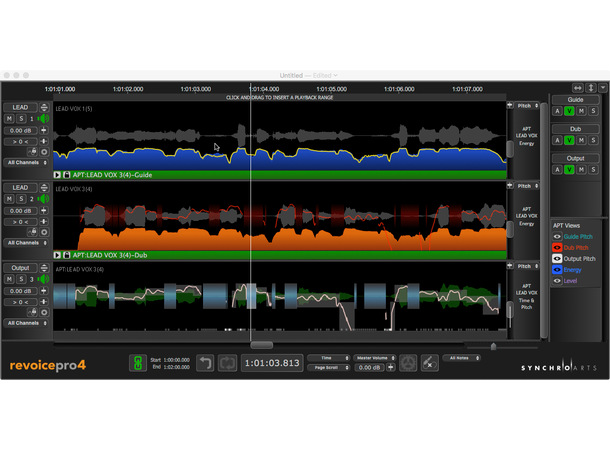Toggle Output Pitch visibility eye

pos(557,259)
